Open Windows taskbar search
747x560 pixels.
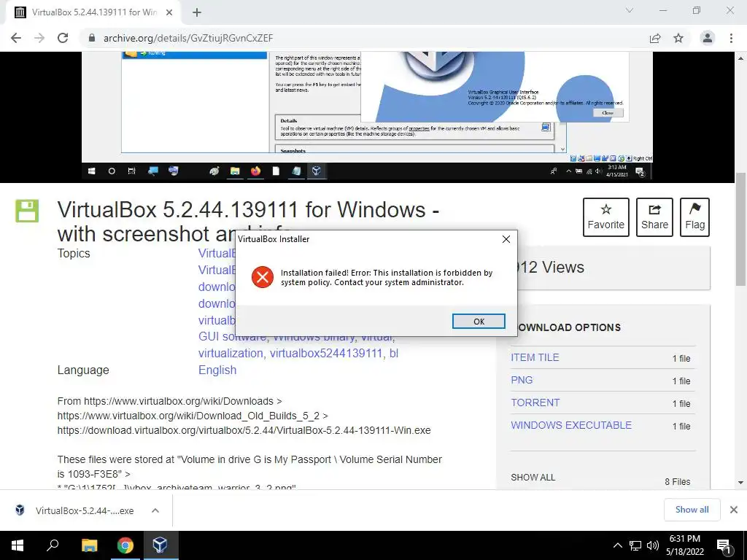coord(53,545)
